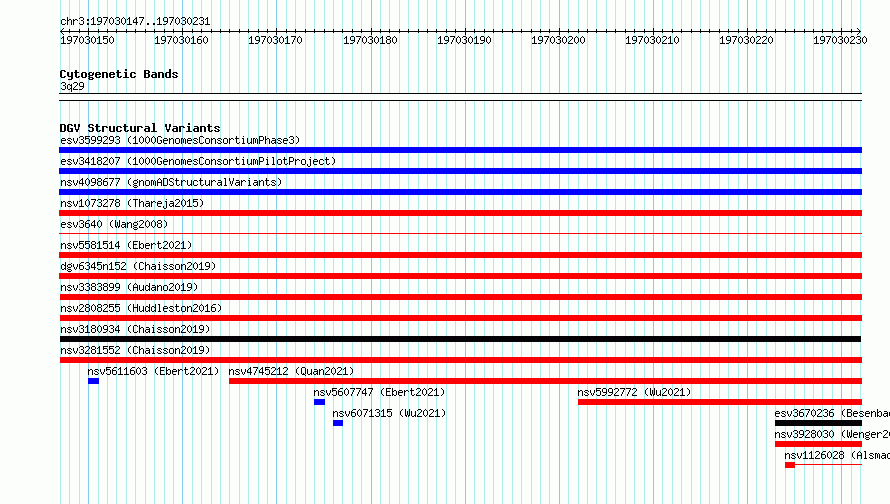Select the red bar under nsv5581514
Viewport: 890px width, 504px height.
click(460, 255)
